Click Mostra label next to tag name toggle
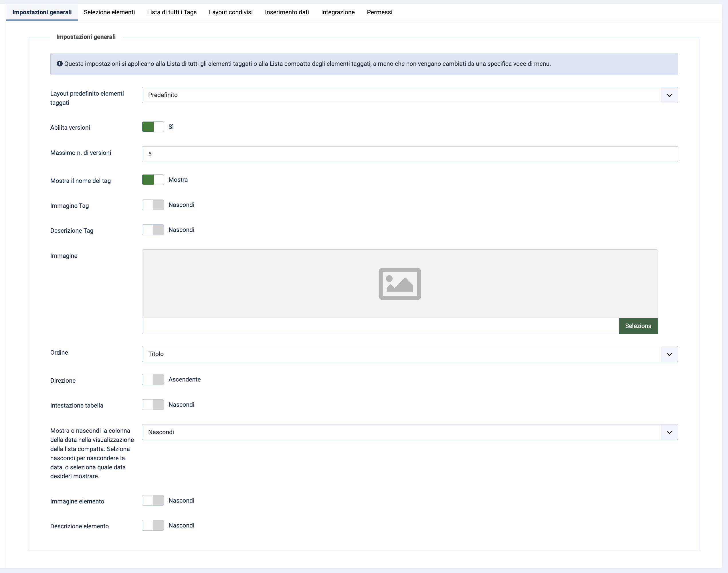 (178, 180)
